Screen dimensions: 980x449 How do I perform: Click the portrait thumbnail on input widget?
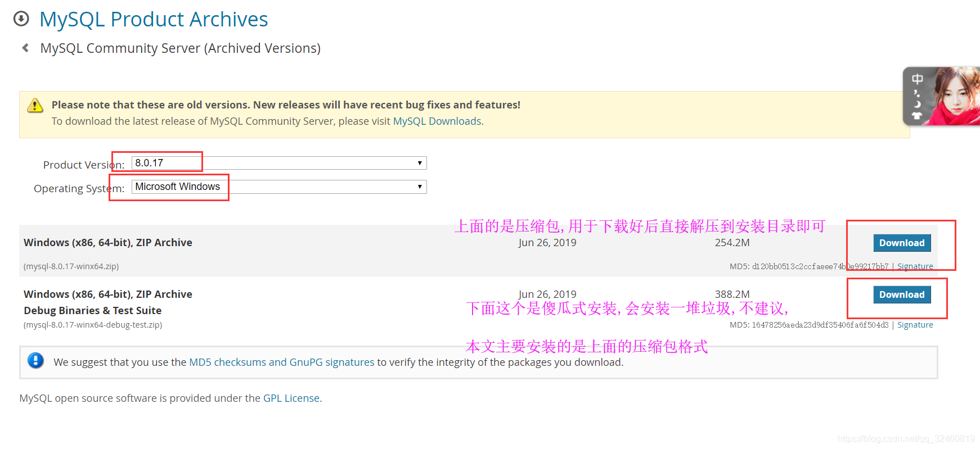[954, 96]
